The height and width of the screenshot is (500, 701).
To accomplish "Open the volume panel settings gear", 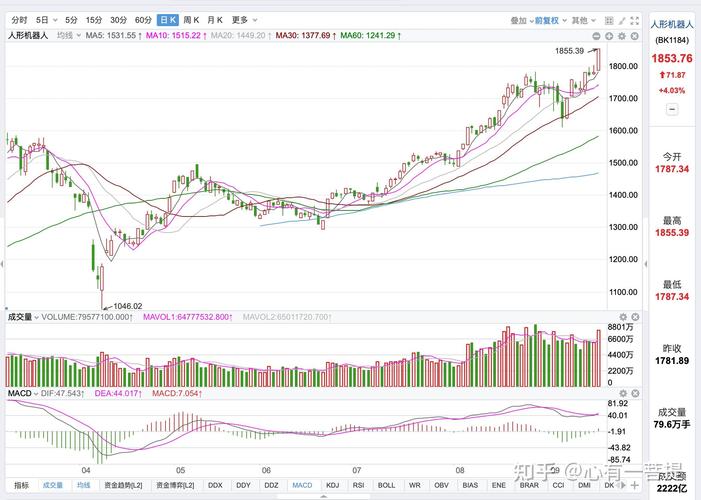I will pyautogui.click(x=621, y=317).
